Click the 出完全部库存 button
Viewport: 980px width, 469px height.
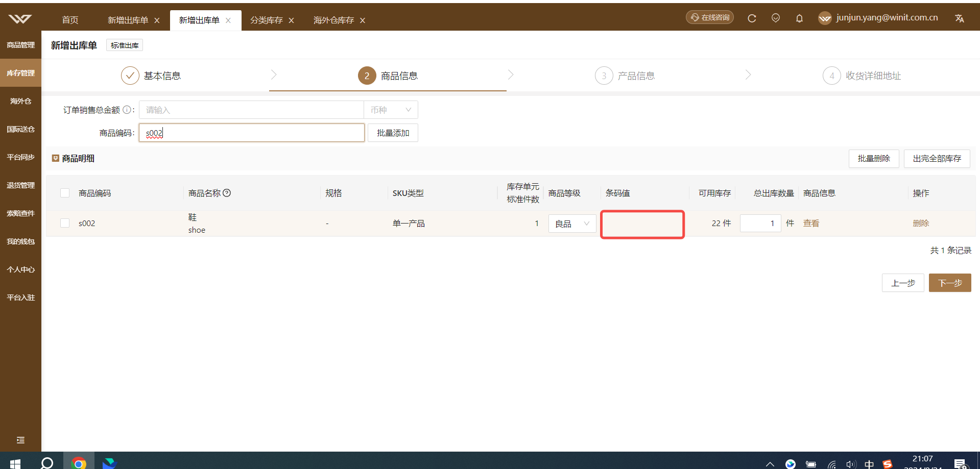937,159
